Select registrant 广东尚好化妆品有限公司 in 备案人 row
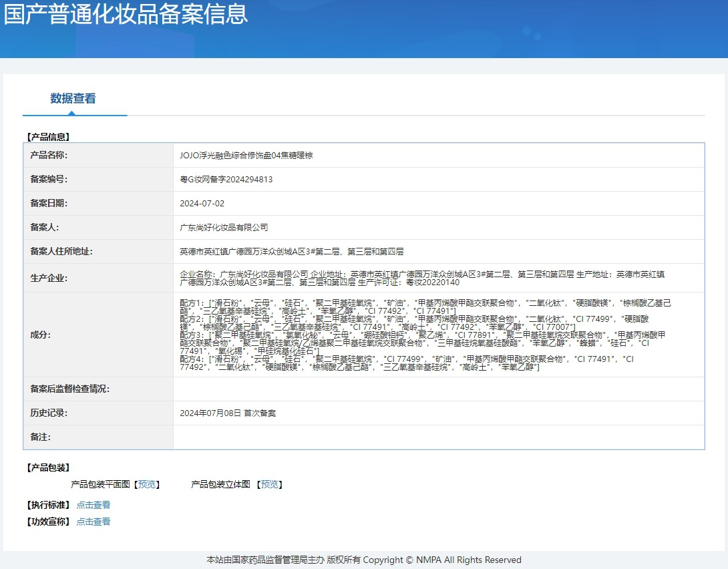Screen dimensions: 728x569 (224, 228)
